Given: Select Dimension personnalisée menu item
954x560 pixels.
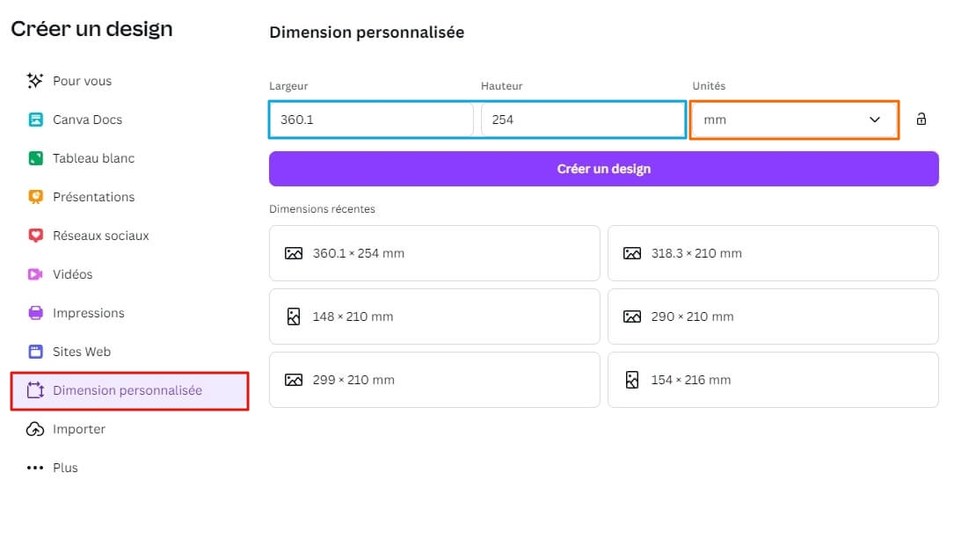Looking at the screenshot, I should 129,391.
